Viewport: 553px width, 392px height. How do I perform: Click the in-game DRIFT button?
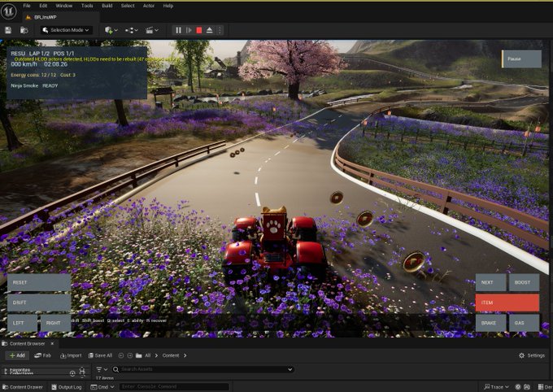[x=39, y=303]
